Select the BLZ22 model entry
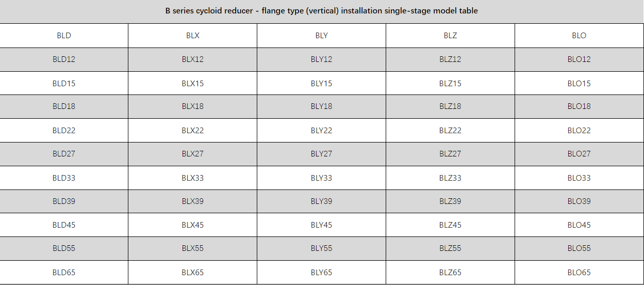This screenshot has height=285, width=644. click(450, 131)
